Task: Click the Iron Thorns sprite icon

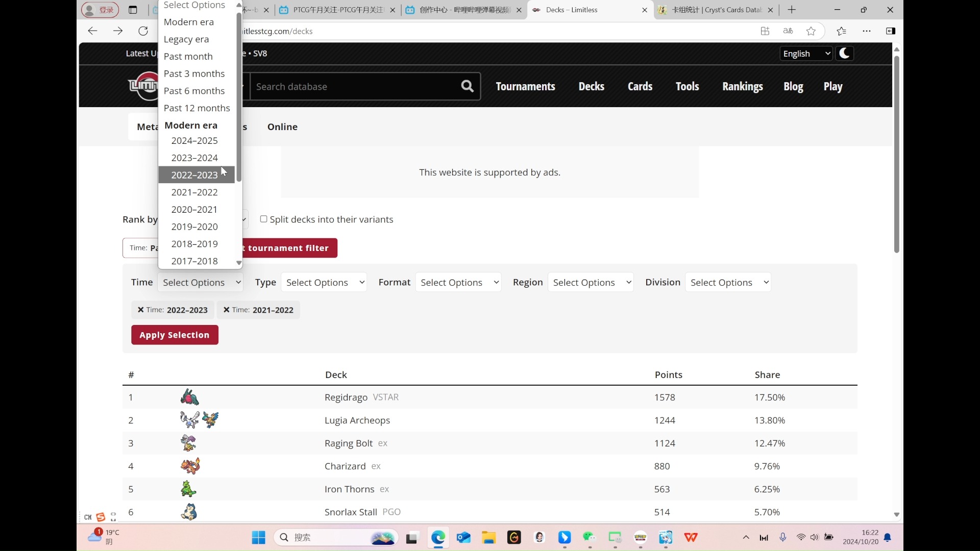Action: point(188,489)
